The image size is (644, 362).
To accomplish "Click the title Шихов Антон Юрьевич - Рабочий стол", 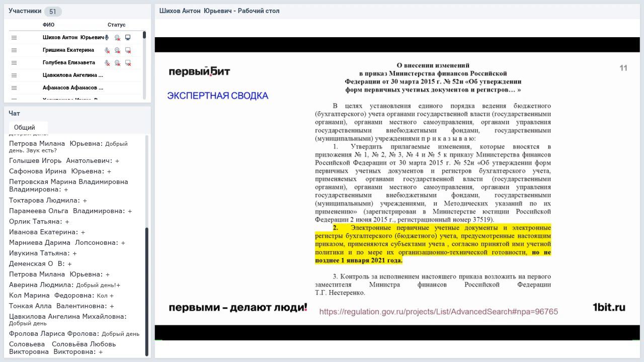I will 219,11.
